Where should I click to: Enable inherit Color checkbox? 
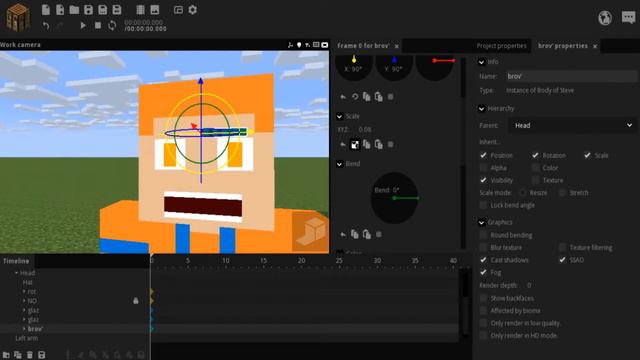(x=535, y=168)
